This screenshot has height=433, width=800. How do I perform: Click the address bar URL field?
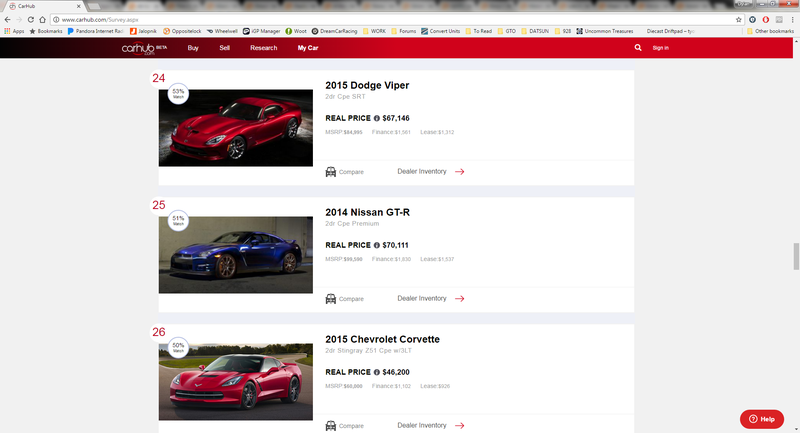point(395,19)
